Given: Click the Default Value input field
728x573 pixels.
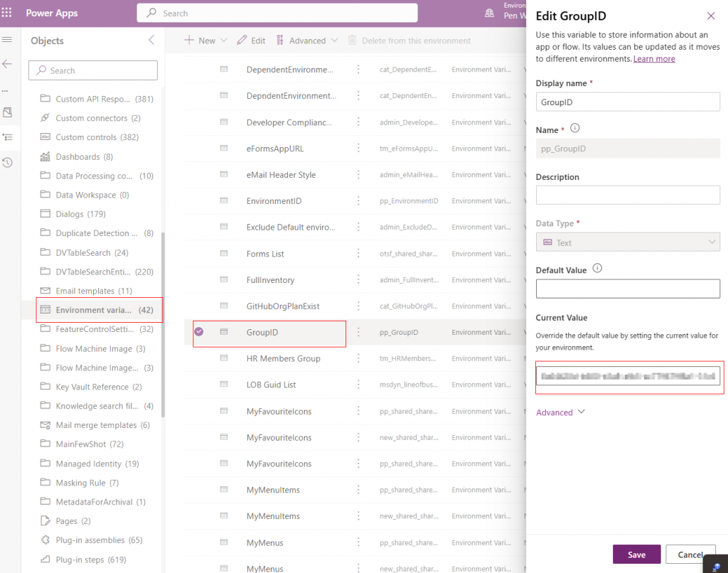Looking at the screenshot, I should [x=628, y=289].
